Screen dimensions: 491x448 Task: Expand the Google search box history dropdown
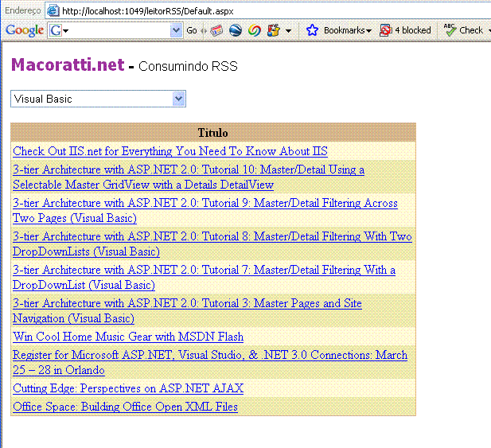(x=177, y=30)
